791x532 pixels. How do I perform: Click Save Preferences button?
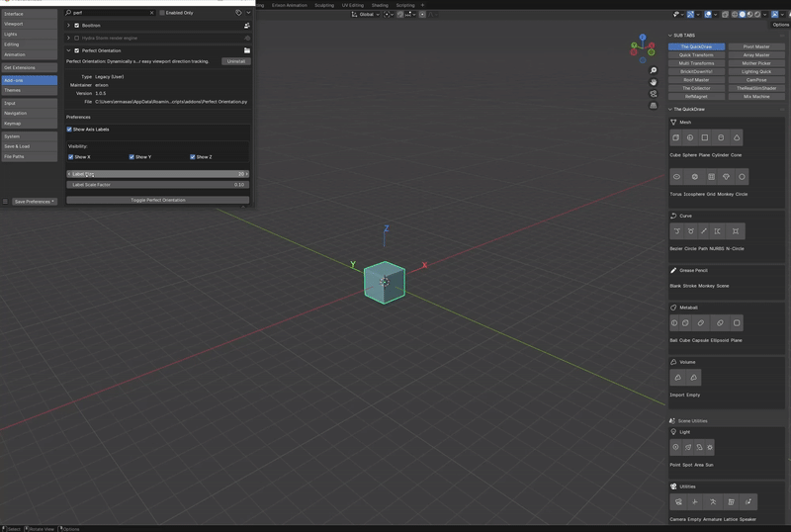35,202
